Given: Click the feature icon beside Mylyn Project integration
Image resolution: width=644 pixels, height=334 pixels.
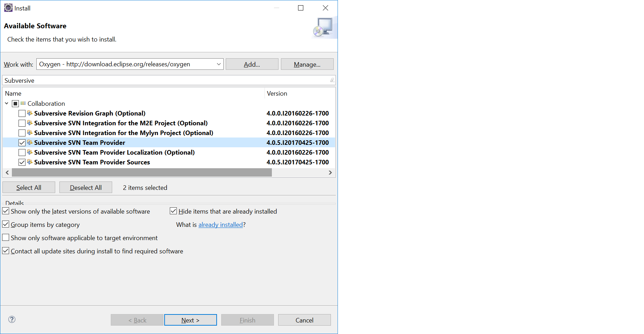Looking at the screenshot, I should tap(30, 133).
